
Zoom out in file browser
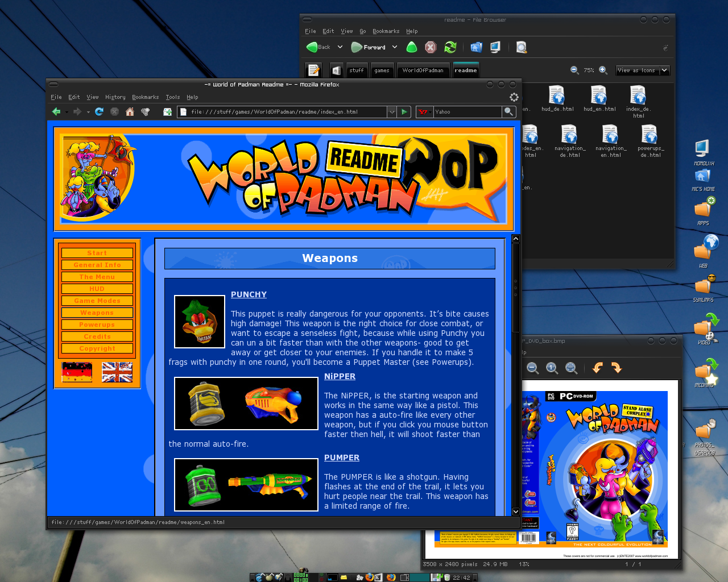(x=574, y=70)
